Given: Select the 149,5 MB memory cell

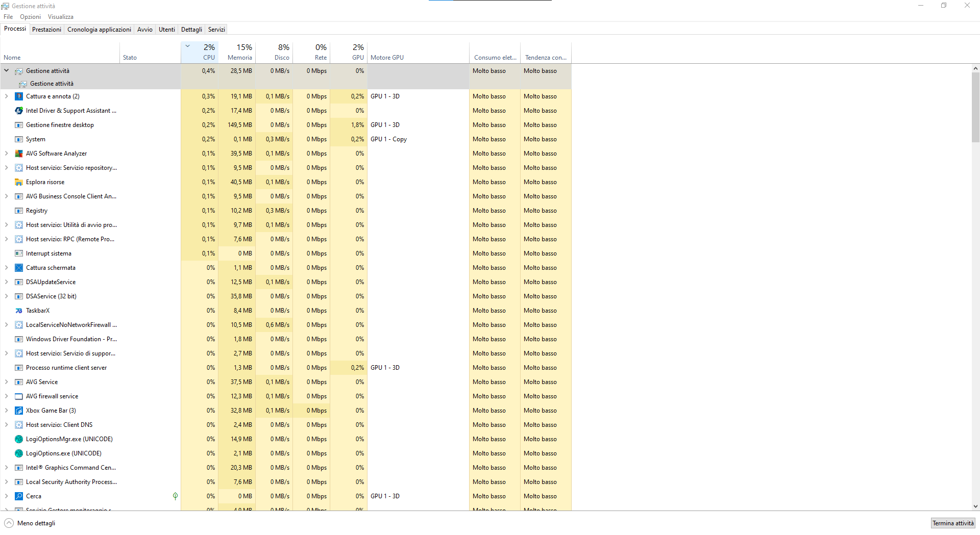Looking at the screenshot, I should [237, 125].
